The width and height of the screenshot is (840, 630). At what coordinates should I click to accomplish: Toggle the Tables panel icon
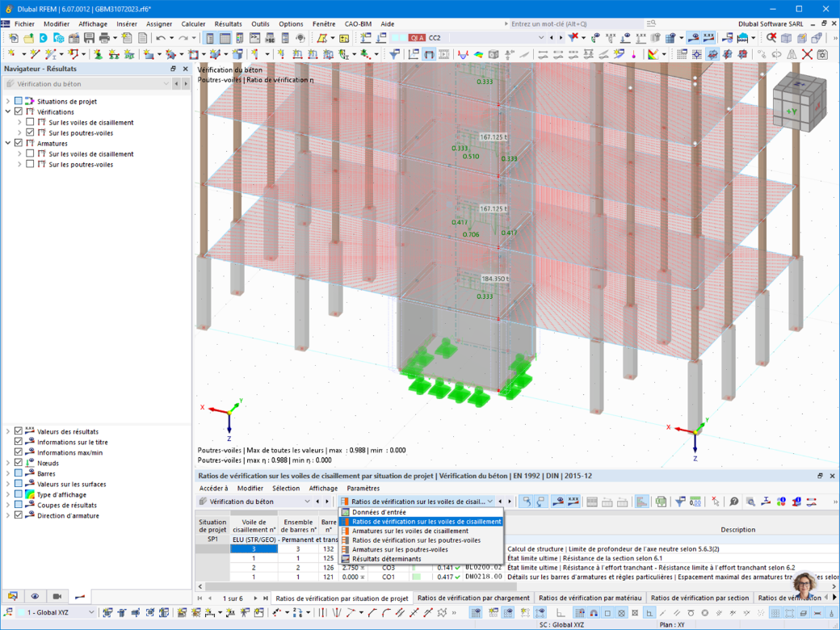tap(225, 38)
